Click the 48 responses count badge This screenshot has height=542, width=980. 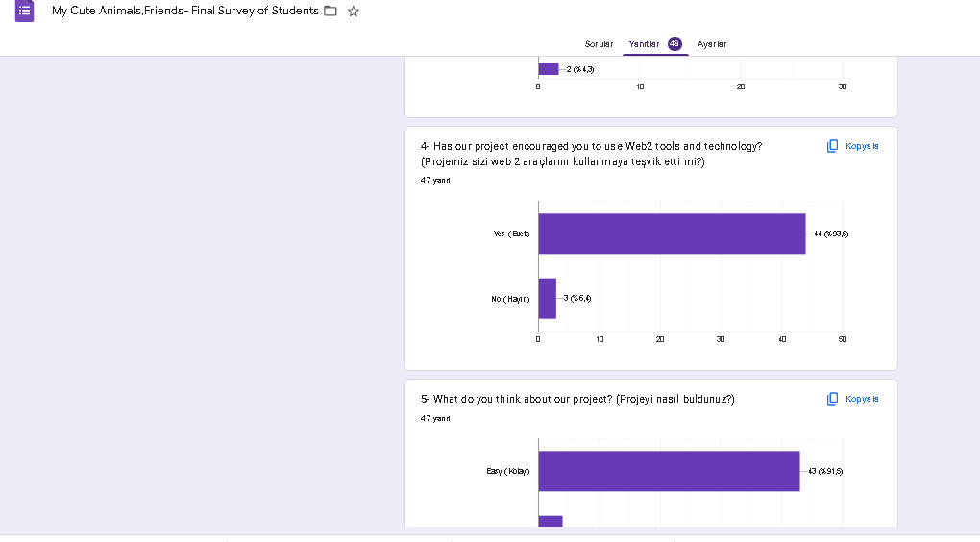coord(674,44)
